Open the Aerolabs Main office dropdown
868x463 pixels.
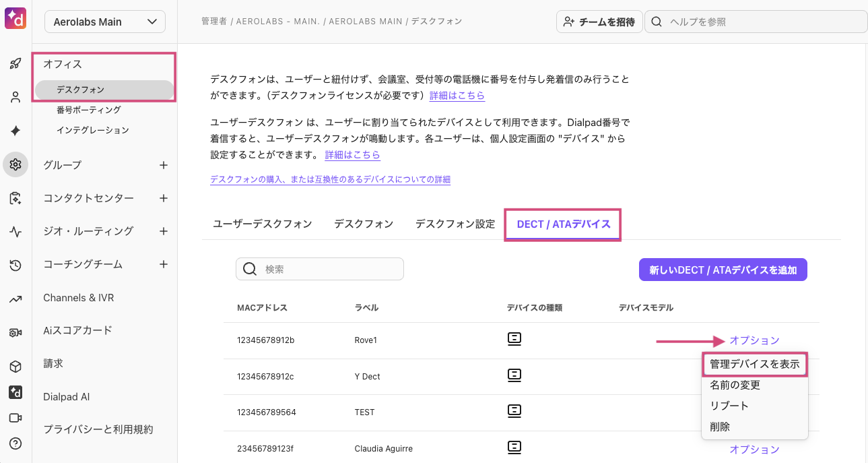(x=105, y=22)
